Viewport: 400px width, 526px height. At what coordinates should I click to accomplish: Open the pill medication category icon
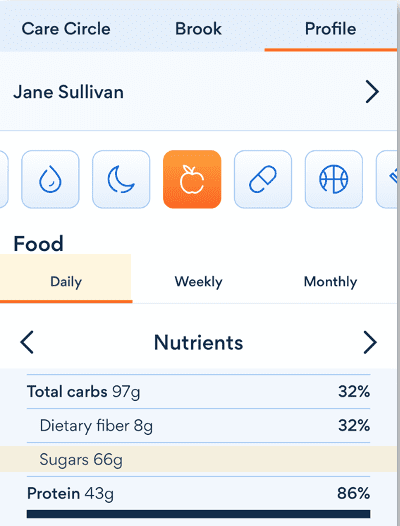pos(263,179)
